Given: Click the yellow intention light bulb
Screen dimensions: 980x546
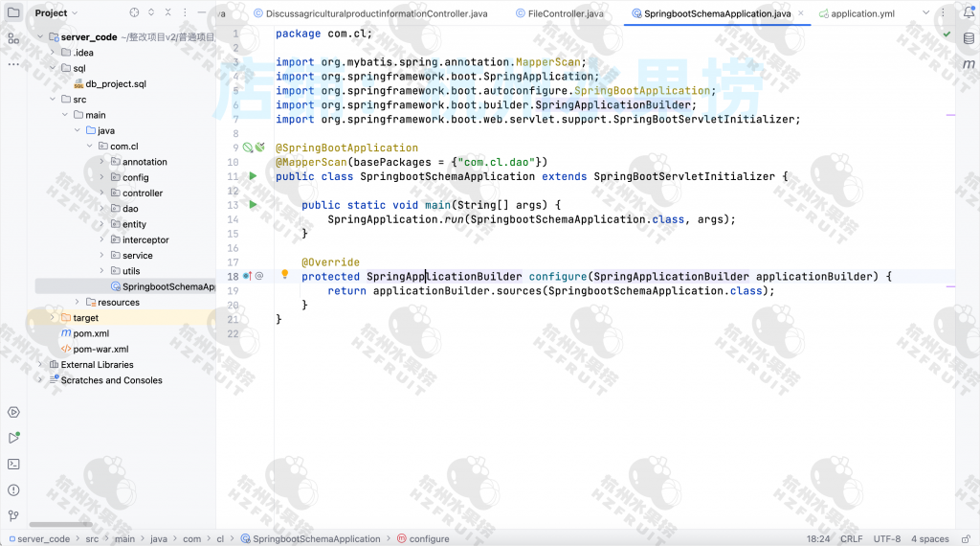Looking at the screenshot, I should coord(284,275).
